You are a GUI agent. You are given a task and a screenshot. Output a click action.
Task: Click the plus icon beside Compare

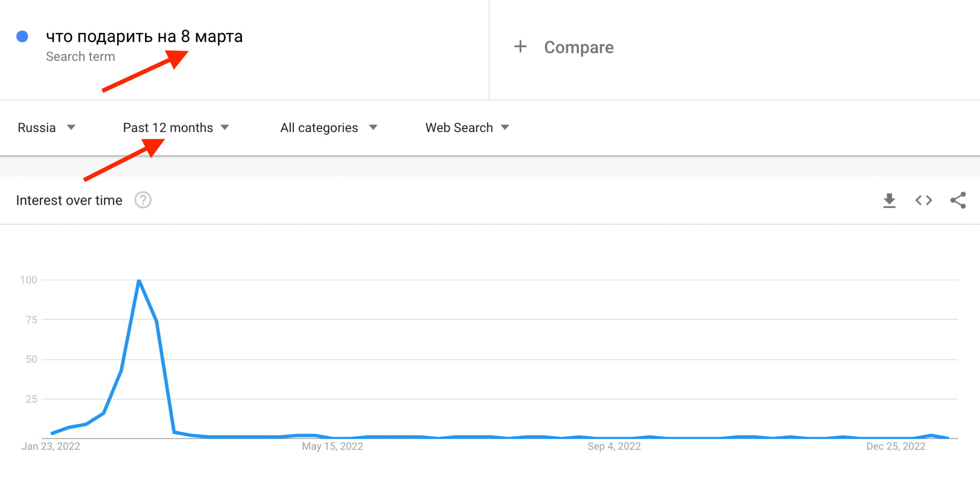[x=520, y=47]
